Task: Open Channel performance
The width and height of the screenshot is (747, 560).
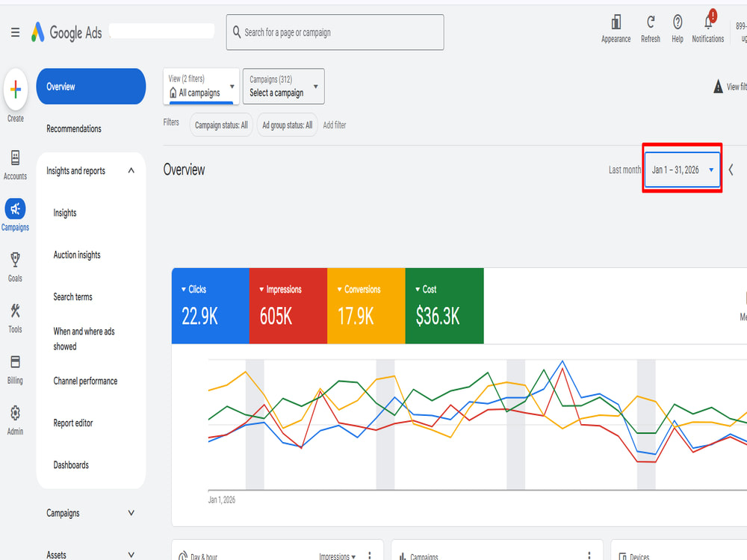Action: pyautogui.click(x=85, y=381)
